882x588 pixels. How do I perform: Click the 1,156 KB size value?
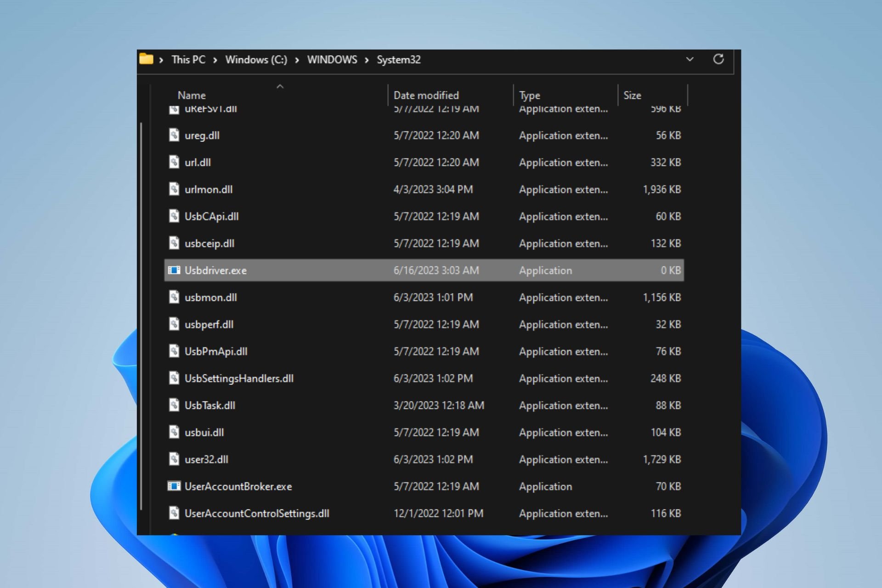(x=661, y=297)
